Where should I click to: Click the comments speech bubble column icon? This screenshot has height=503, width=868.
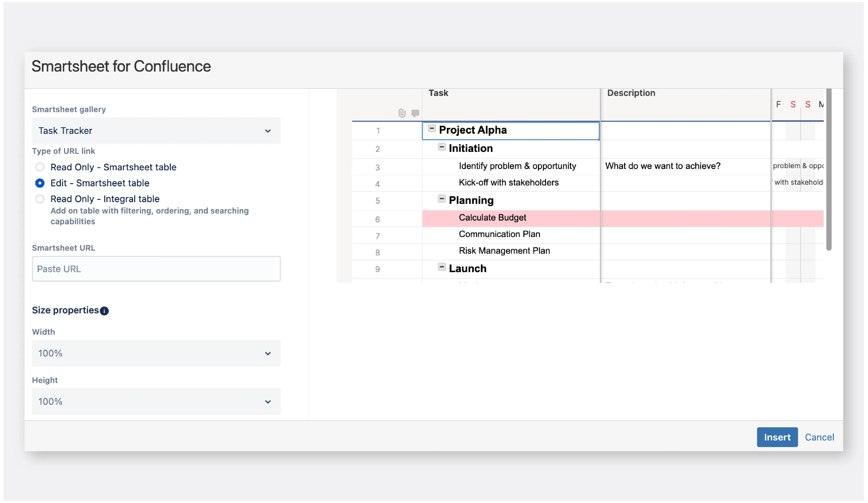pos(415,113)
